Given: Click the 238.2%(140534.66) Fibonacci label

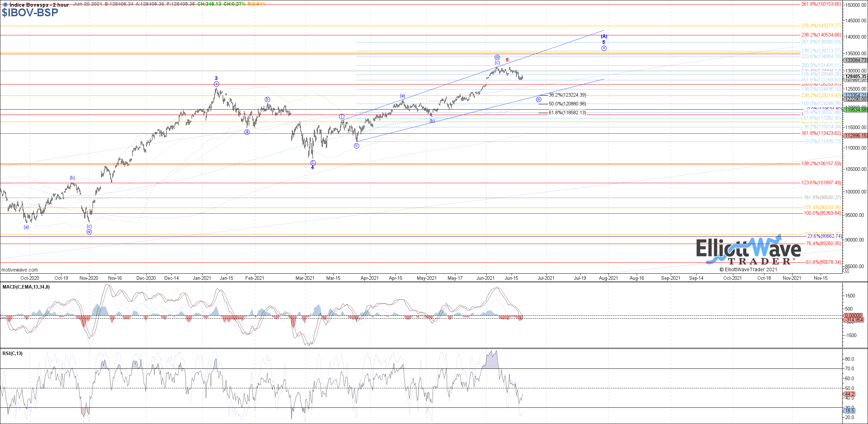Looking at the screenshot, I should point(821,35).
